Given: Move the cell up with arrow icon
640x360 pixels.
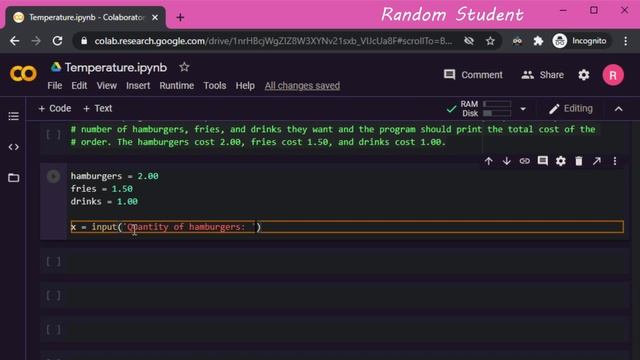Looking at the screenshot, I should coord(489,161).
